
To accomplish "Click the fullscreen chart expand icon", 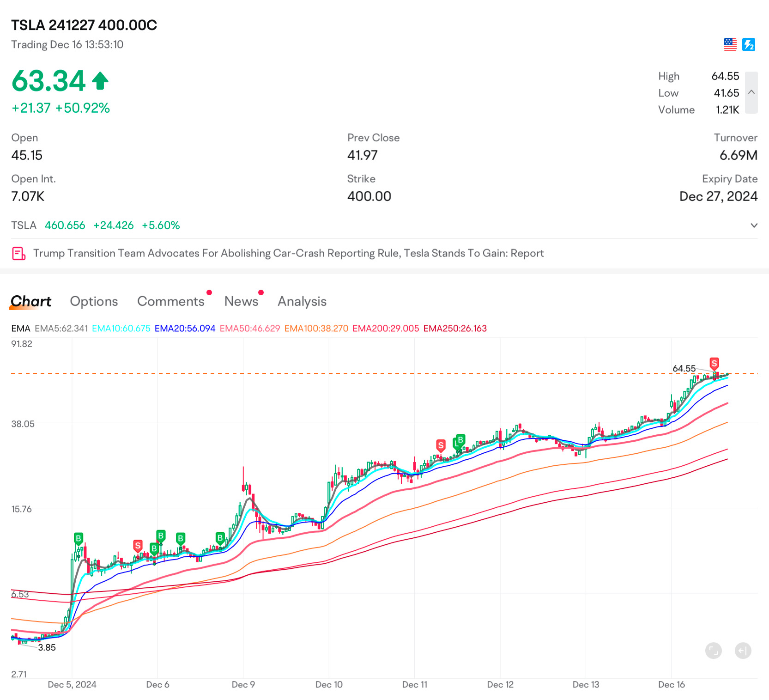I will coord(714,651).
